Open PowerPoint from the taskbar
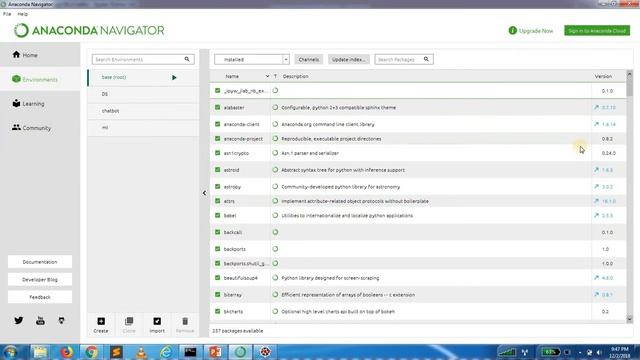640x360 pixels. pyautogui.click(x=216, y=351)
